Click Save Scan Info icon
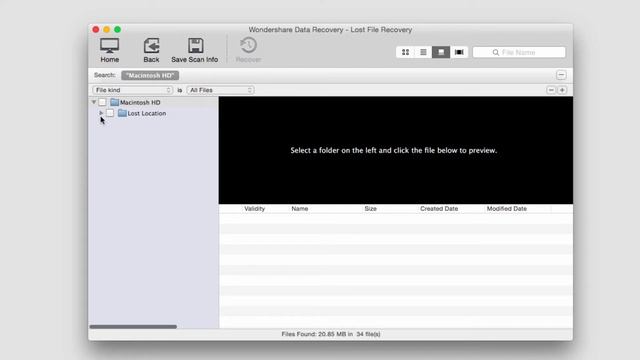This screenshot has height=360, width=640. 196,46
